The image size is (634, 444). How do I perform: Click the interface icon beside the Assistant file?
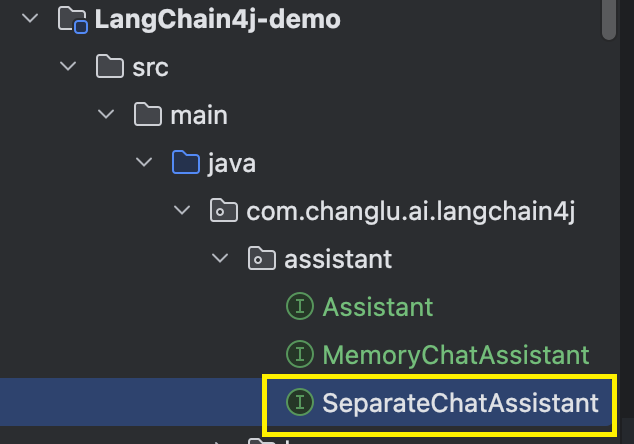[x=300, y=306]
